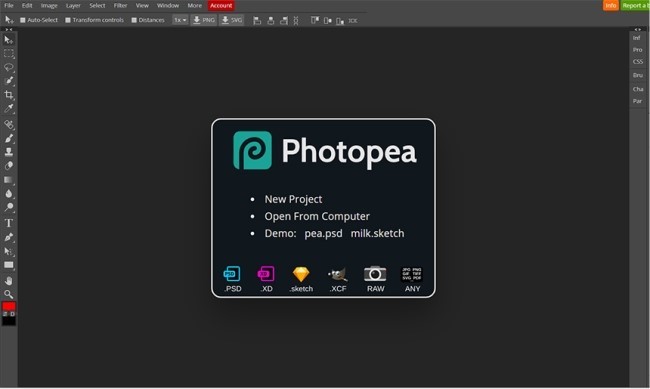650x389 pixels.
Task: Enable the Distances checkbox
Action: point(134,20)
